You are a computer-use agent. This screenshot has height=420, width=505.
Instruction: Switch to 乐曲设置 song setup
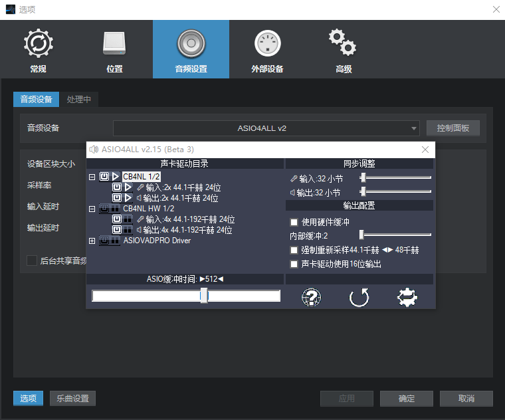point(72,399)
